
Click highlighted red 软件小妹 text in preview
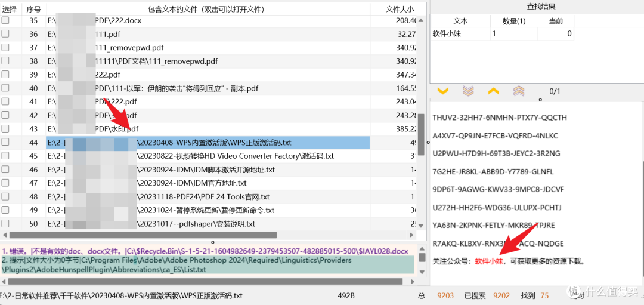tap(489, 261)
